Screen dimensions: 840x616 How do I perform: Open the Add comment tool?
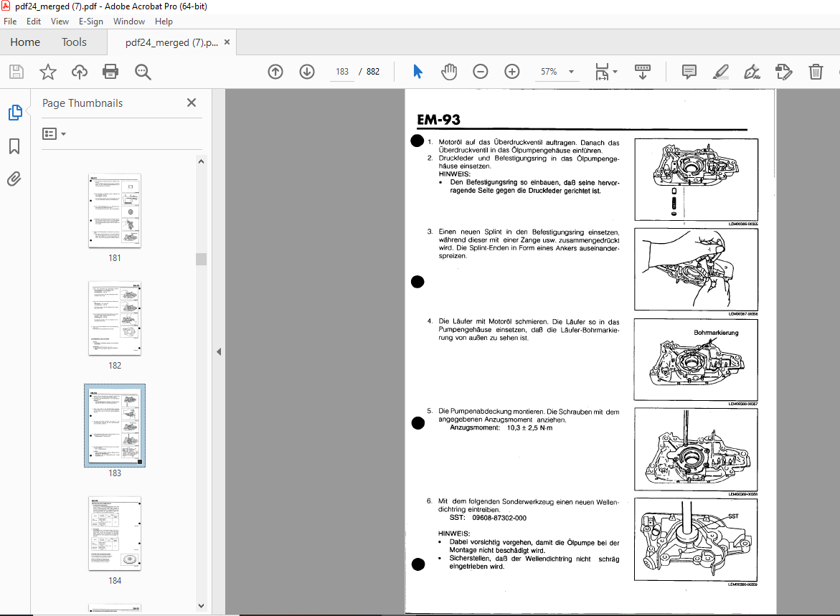click(689, 72)
